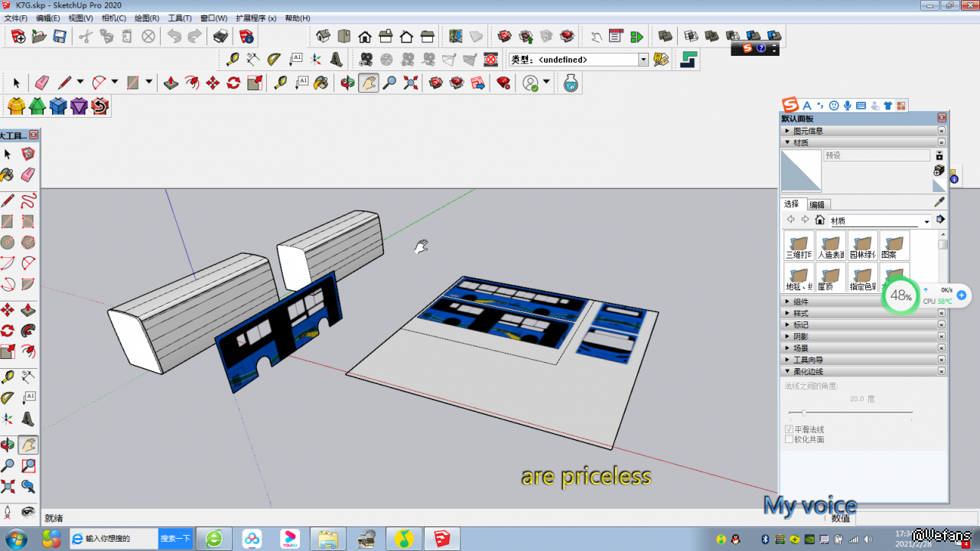Toggle the 平滑法线 checkbox

click(790, 430)
